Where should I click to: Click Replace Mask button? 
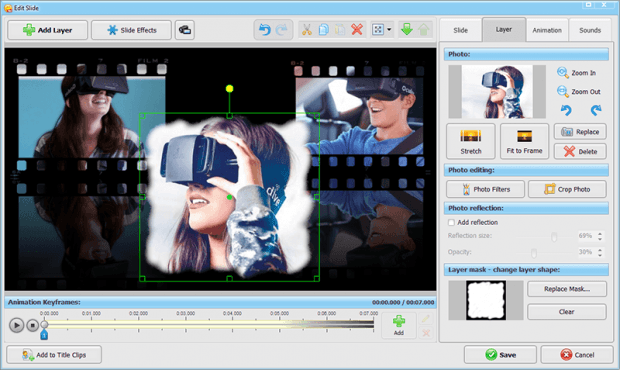pyautogui.click(x=567, y=289)
